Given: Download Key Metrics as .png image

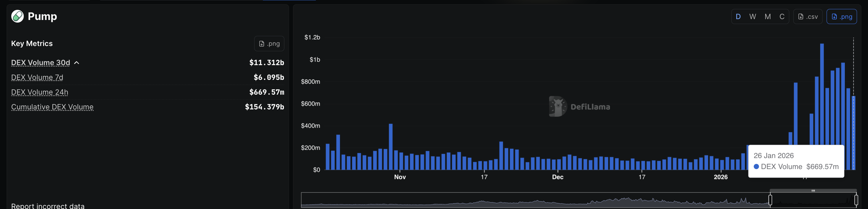Looking at the screenshot, I should 269,43.
